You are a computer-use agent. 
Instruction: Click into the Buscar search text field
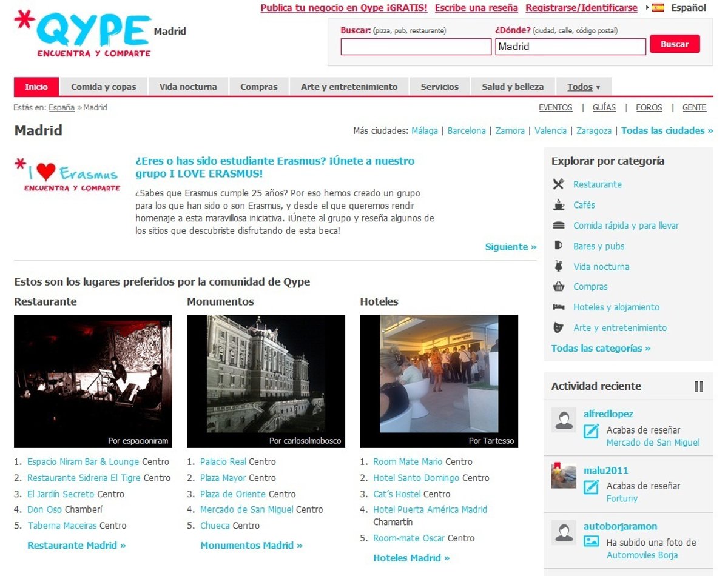click(x=416, y=47)
